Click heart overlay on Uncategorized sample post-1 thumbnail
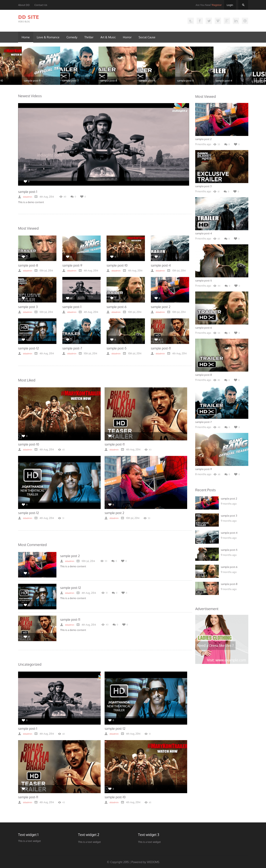 [24, 720]
